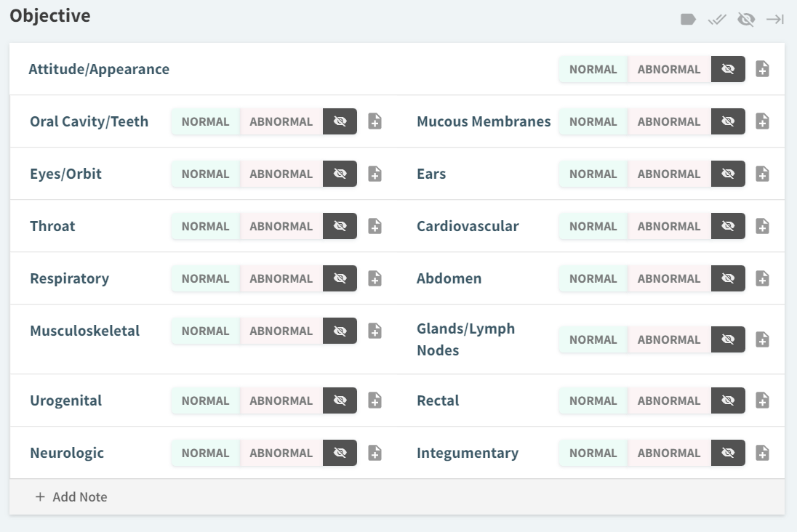Set Glands/Lymph Nodes to Abnormal

point(668,339)
